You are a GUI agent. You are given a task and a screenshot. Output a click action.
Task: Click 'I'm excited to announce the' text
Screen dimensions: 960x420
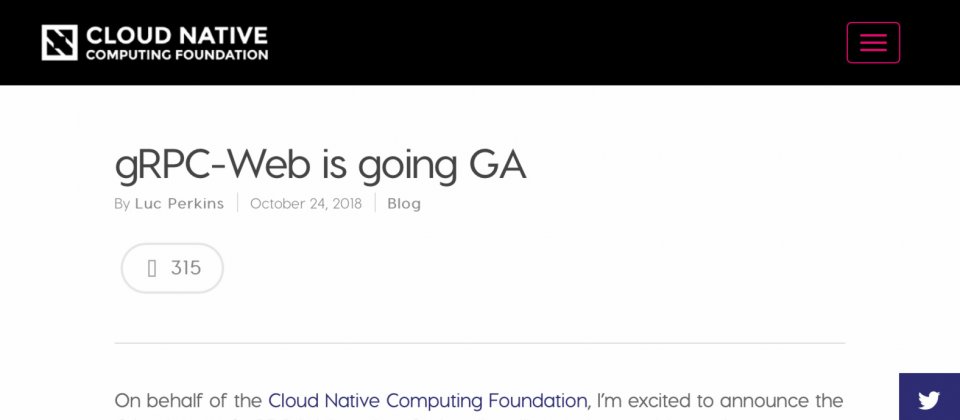click(720, 401)
